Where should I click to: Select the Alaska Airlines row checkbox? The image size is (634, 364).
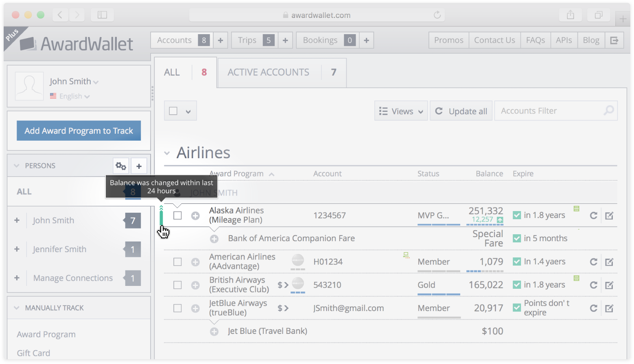tap(177, 216)
